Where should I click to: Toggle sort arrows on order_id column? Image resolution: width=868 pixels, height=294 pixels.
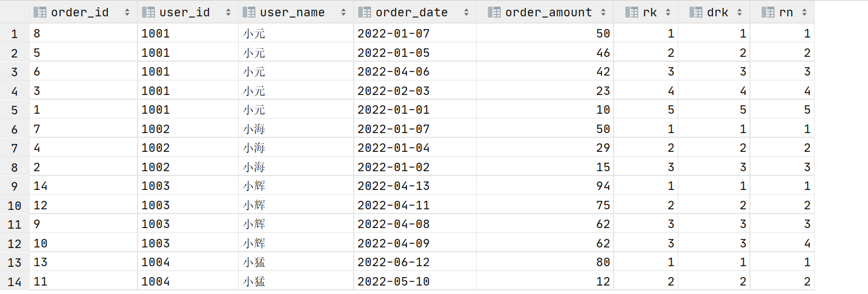tap(127, 12)
